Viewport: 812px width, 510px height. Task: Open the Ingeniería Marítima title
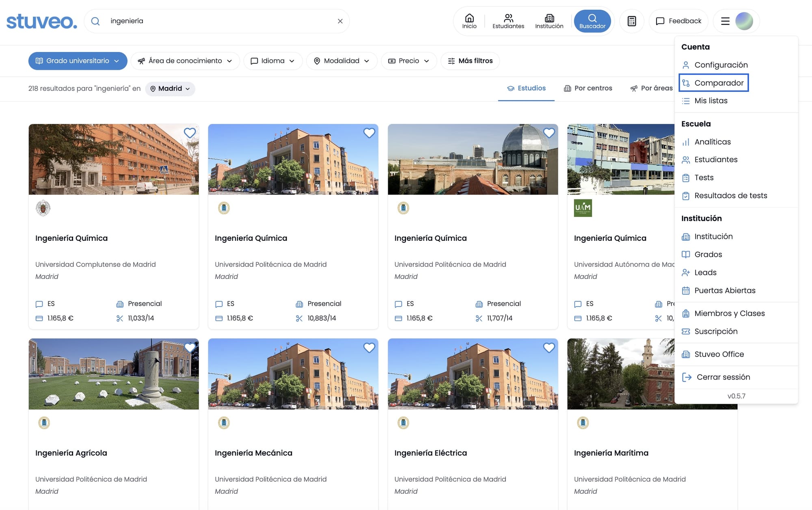point(611,453)
